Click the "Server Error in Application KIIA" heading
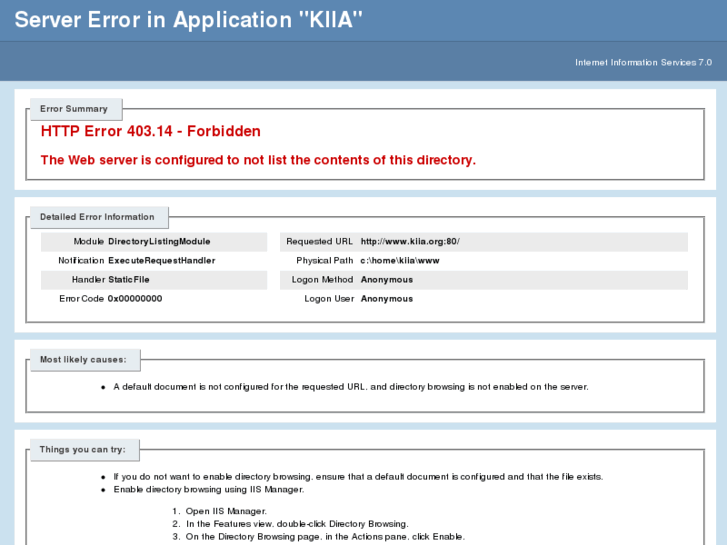The height and width of the screenshot is (545, 727). [x=188, y=20]
